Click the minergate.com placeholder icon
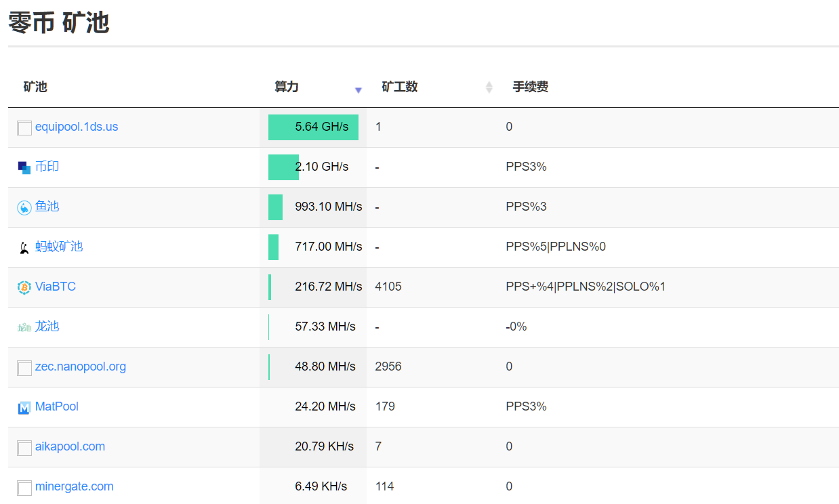This screenshot has width=839, height=504. [24, 488]
